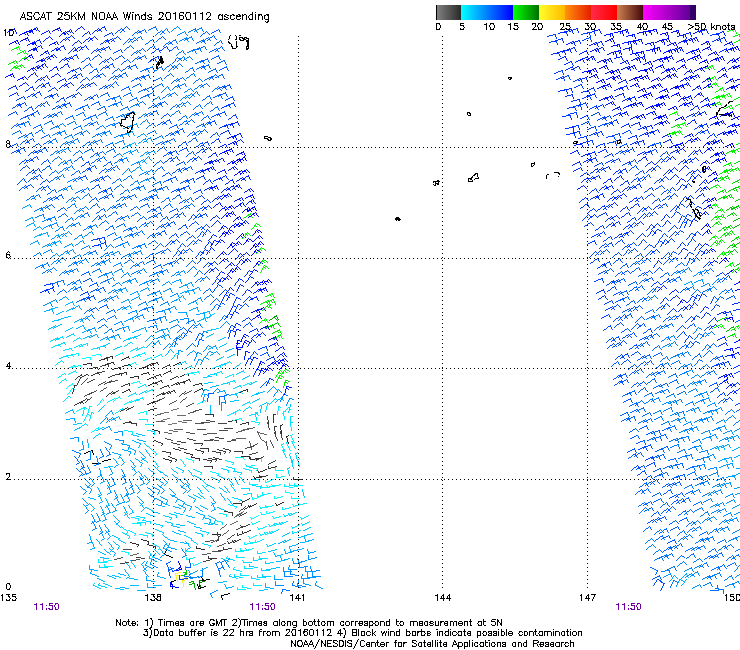Screen dimensions: 740x650
Task: Click the '11:50' time between 138 and 141
Action: [x=262, y=607]
